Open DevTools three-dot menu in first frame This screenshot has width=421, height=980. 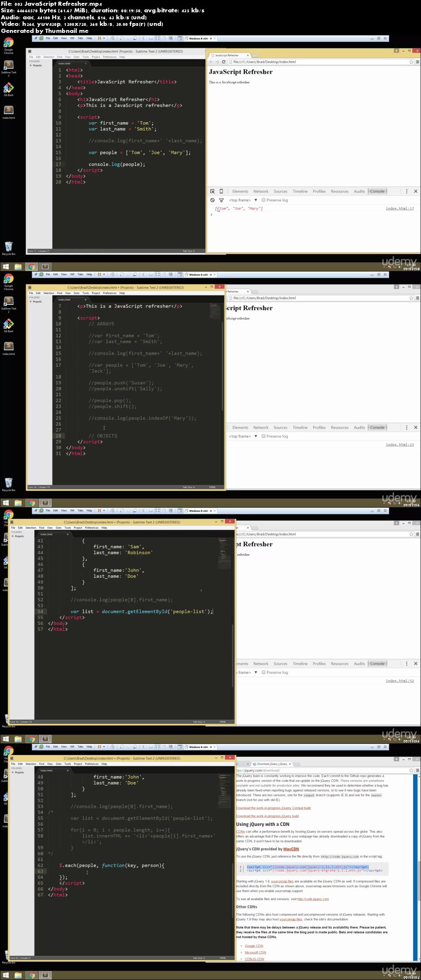(x=407, y=191)
